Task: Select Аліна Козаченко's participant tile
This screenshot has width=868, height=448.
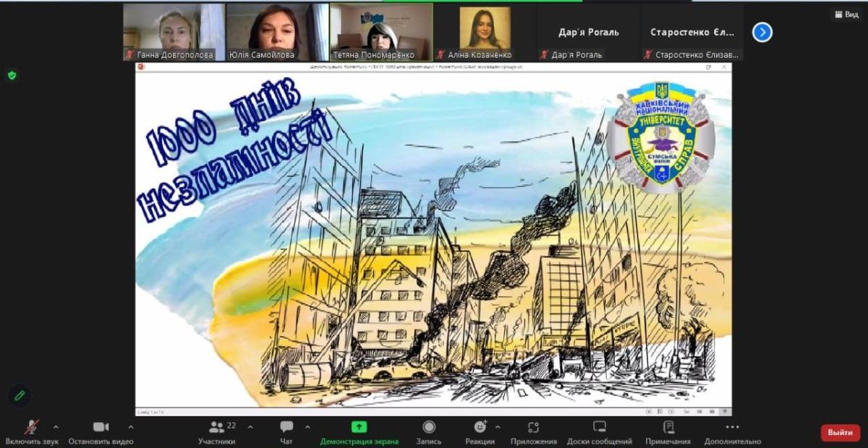Action: click(485, 33)
